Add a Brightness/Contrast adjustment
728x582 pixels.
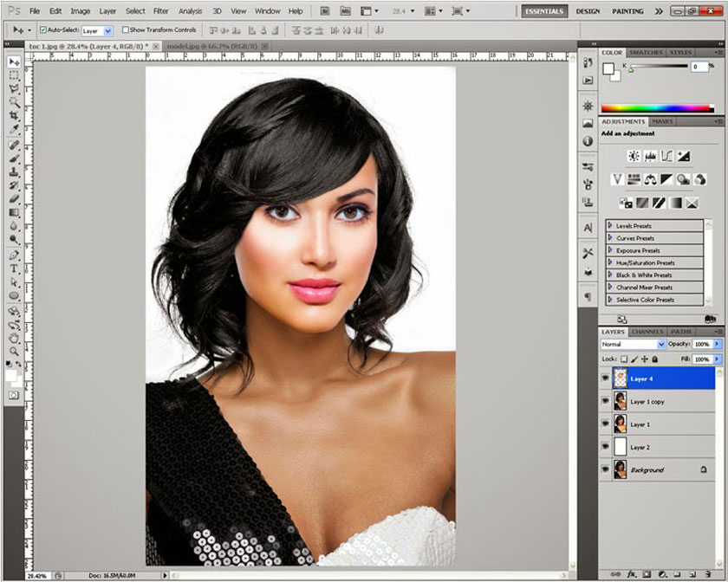click(634, 156)
